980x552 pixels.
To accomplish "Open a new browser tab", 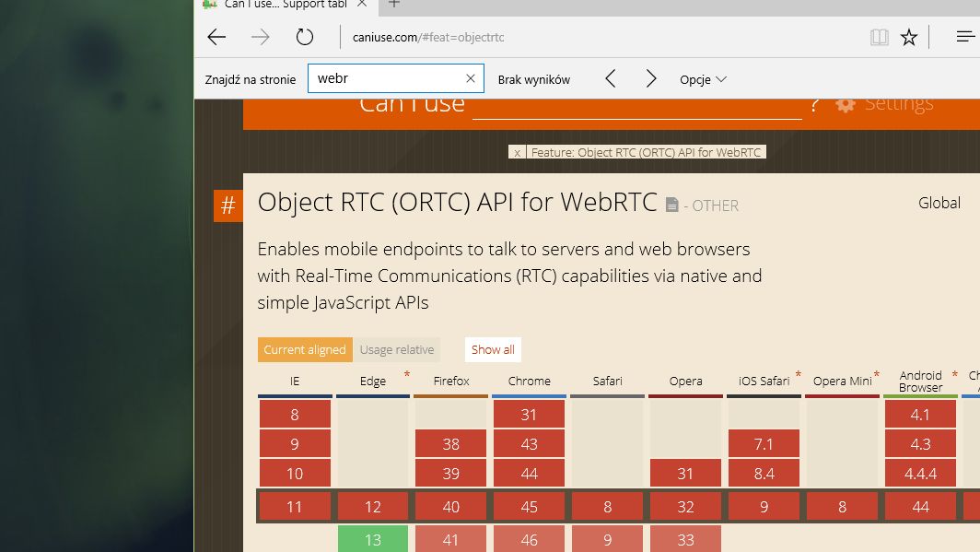I will 394,4.
